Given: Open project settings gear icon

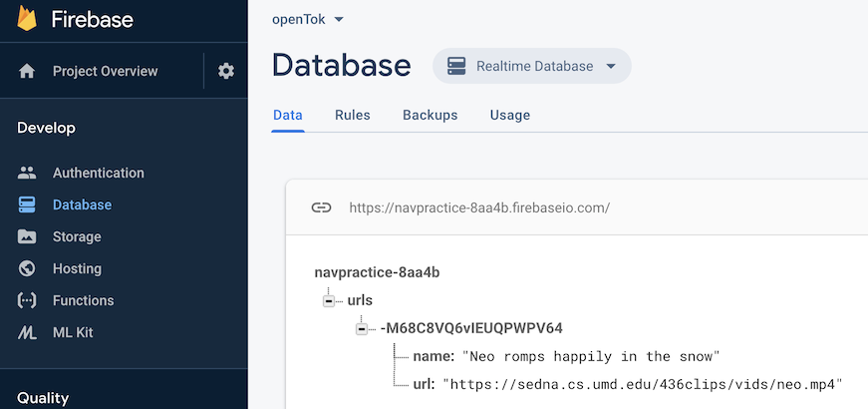Looking at the screenshot, I should tap(226, 71).
